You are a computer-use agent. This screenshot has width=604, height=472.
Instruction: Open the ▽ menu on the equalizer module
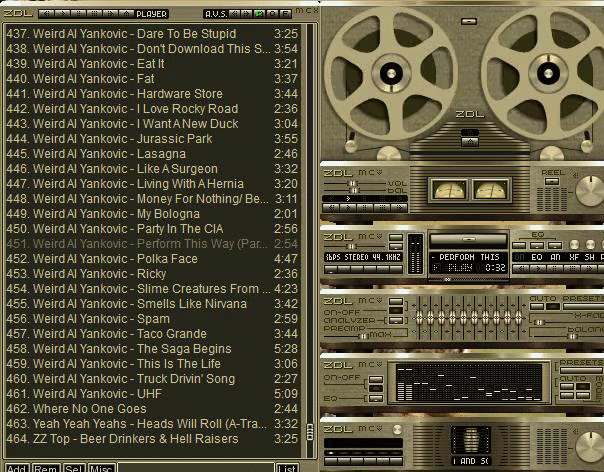coord(379,301)
